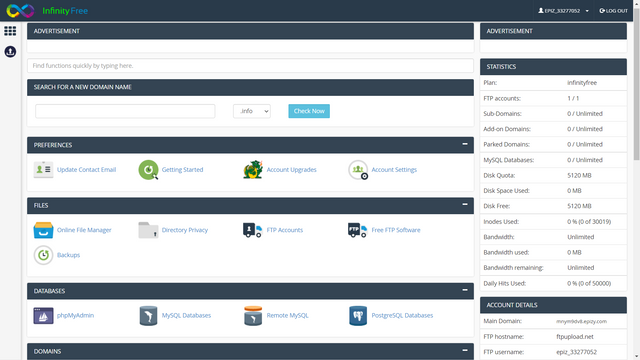Click the FTP accounts 1 / 1 value
640x360 pixels.
[573, 98]
